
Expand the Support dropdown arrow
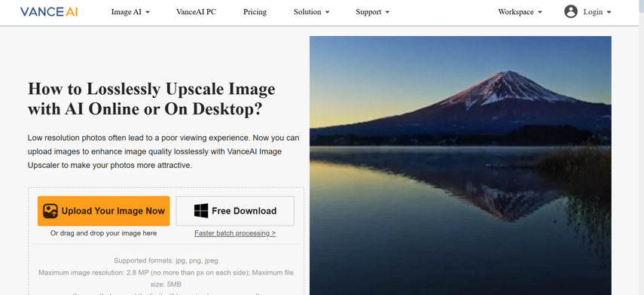[387, 12]
